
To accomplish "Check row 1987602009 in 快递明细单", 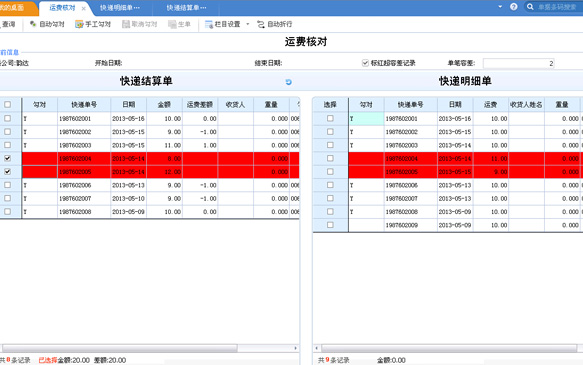I will tap(330, 225).
